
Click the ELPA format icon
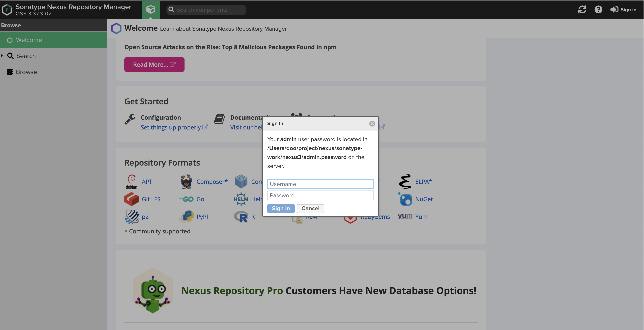point(405,182)
